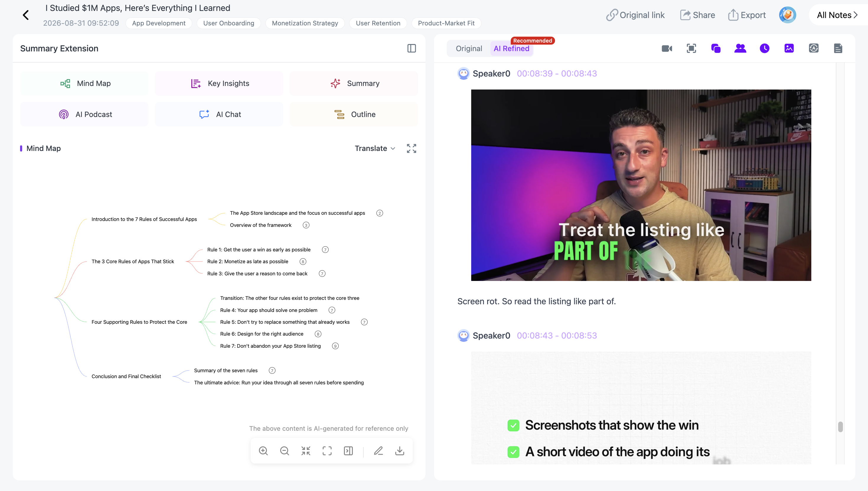Expand count badge beside Overview of the framework
The image size is (868, 491).
pyautogui.click(x=306, y=225)
